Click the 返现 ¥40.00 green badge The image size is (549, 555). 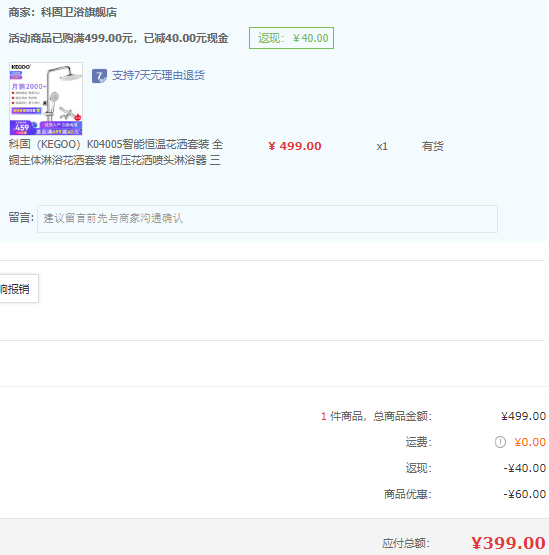point(291,38)
